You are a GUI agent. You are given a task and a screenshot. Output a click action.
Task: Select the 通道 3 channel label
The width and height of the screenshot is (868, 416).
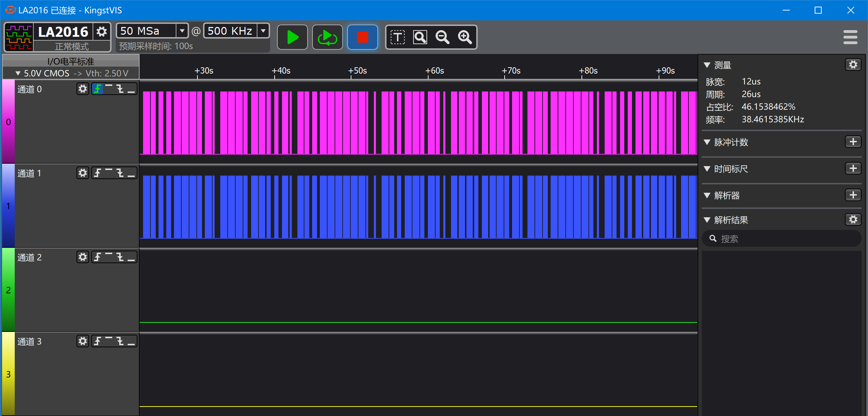click(x=29, y=341)
